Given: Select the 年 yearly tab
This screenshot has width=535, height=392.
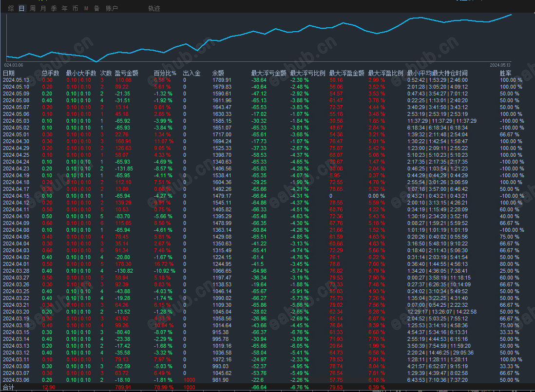Looking at the screenshot, I should coord(64,8).
